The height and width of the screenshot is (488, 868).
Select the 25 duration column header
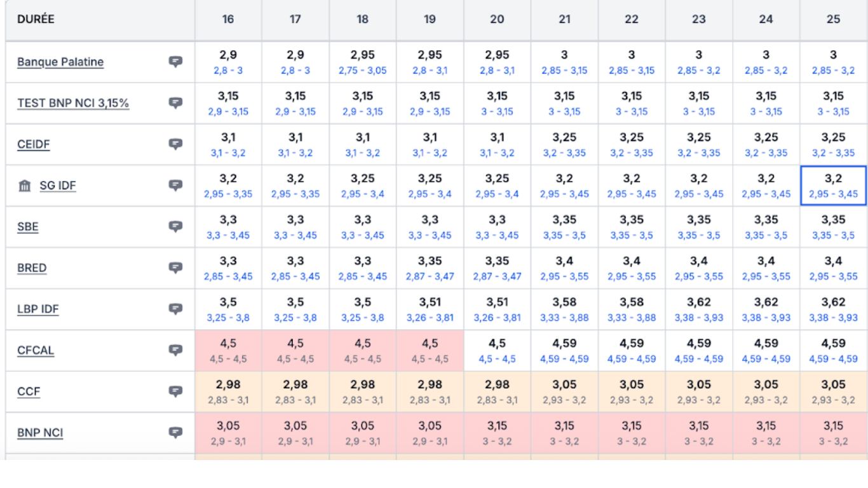click(x=833, y=19)
